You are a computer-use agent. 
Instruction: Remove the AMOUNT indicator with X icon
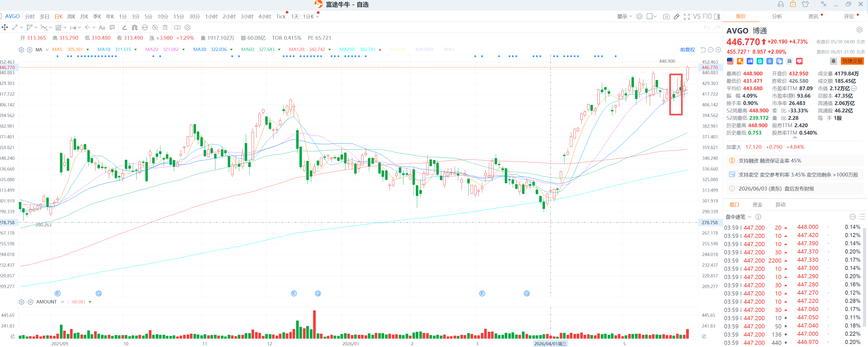click(30, 302)
